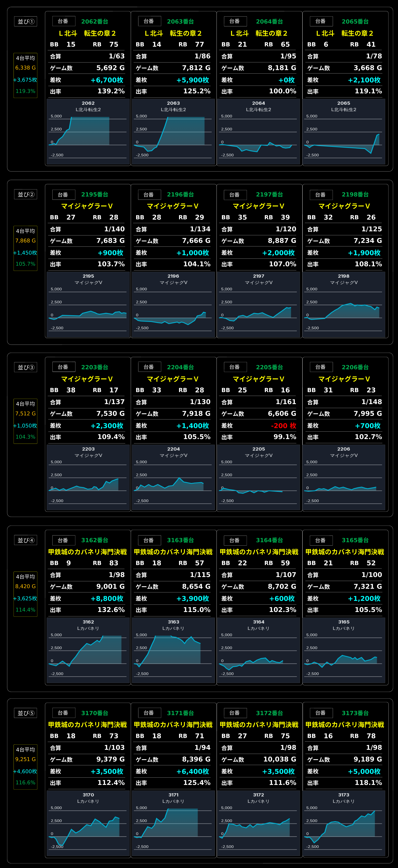
Task: Select machine number 3173番台
Action: click(x=355, y=713)
